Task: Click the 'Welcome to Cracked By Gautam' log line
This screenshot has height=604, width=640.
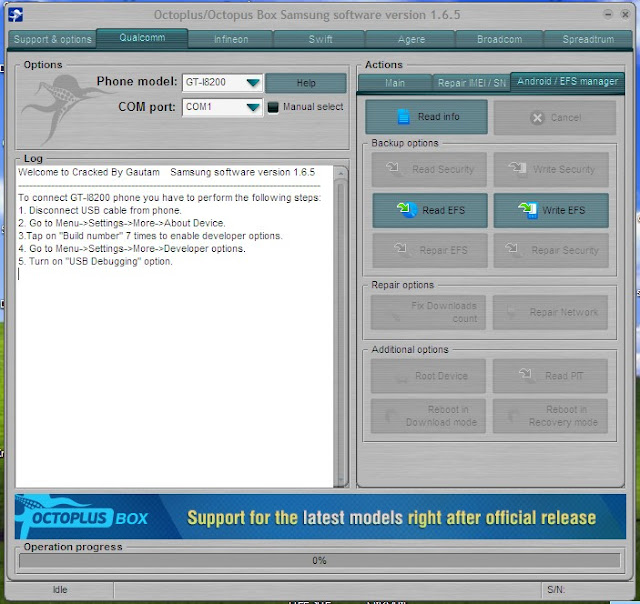Action: click(167, 172)
